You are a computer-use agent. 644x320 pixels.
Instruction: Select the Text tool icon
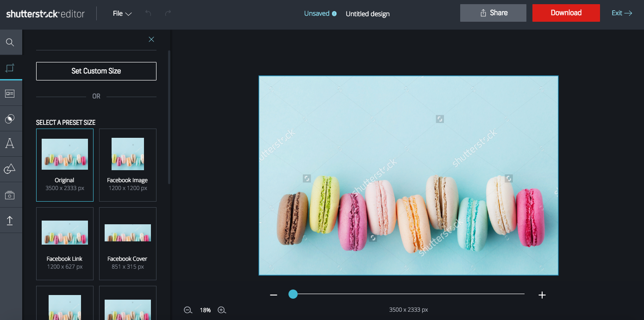[10, 144]
